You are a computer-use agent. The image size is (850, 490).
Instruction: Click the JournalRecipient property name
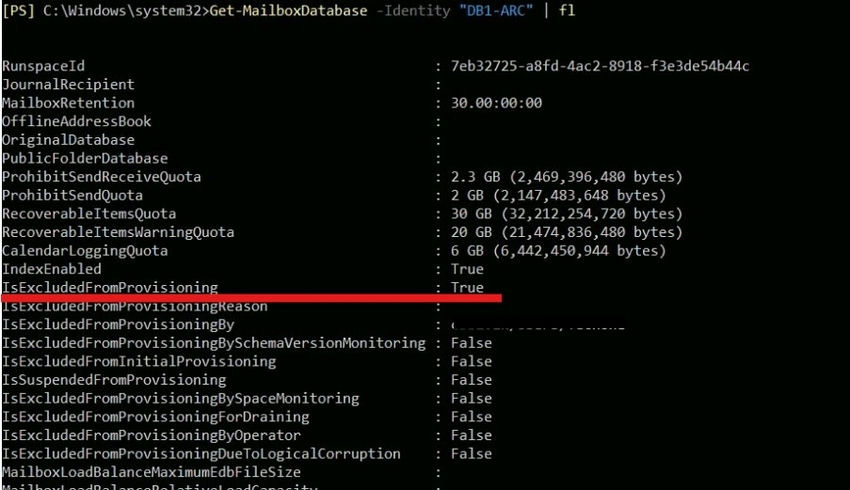click(68, 85)
